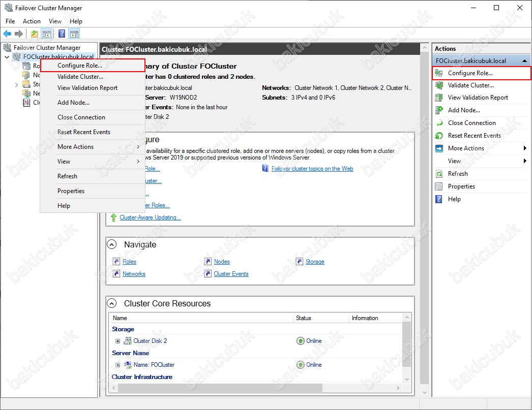Collapse the FOCluster.bakicubuk.local tree node
The height and width of the screenshot is (410, 532).
click(x=7, y=57)
